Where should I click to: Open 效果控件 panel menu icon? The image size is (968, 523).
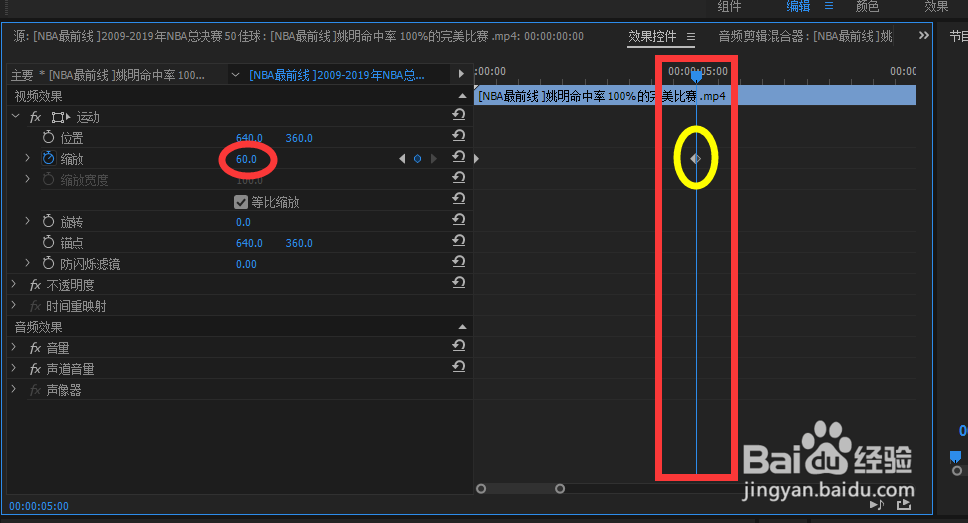pos(691,37)
